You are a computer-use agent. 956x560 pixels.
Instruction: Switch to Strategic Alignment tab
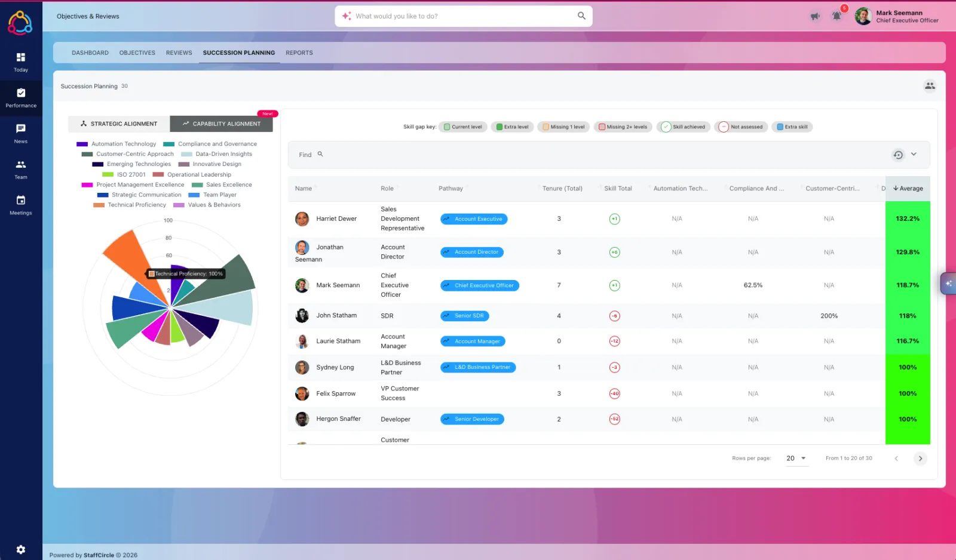pyautogui.click(x=119, y=124)
